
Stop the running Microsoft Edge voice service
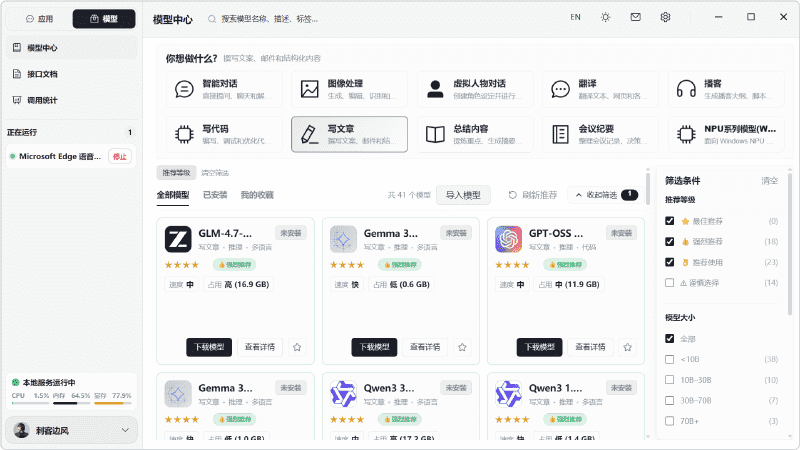pos(120,157)
